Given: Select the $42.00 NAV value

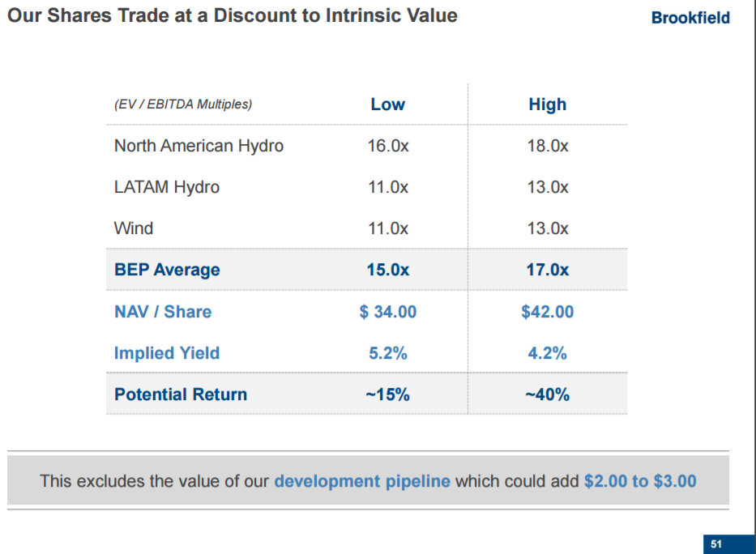Looking at the screenshot, I should pyautogui.click(x=547, y=312).
